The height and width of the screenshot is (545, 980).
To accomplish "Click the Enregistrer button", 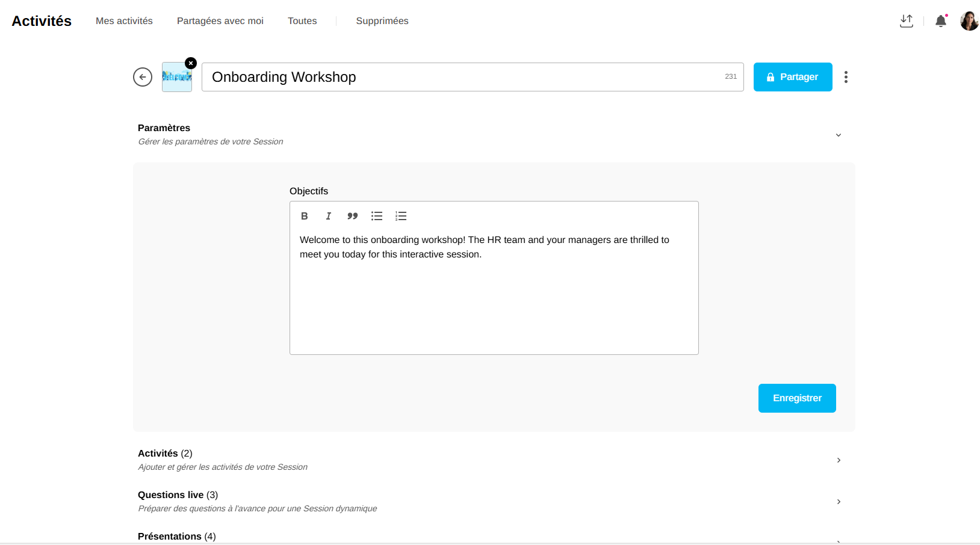I will 797,398.
